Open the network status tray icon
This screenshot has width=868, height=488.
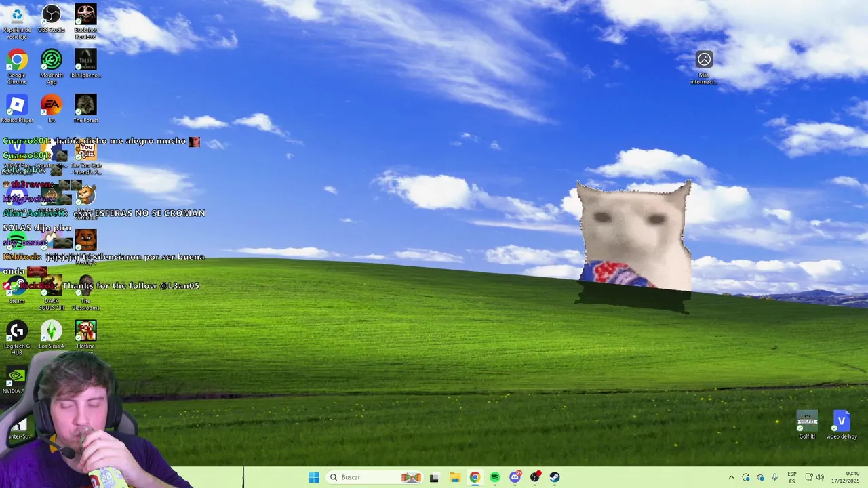coord(809,477)
